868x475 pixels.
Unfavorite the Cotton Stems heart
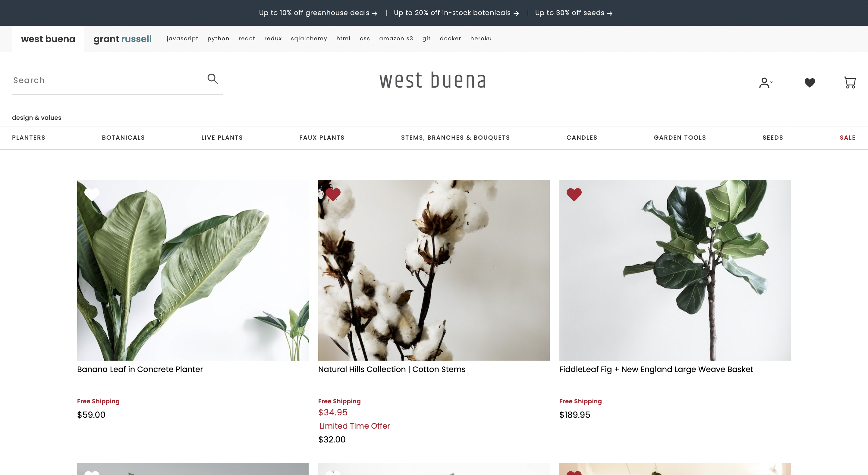coord(333,194)
